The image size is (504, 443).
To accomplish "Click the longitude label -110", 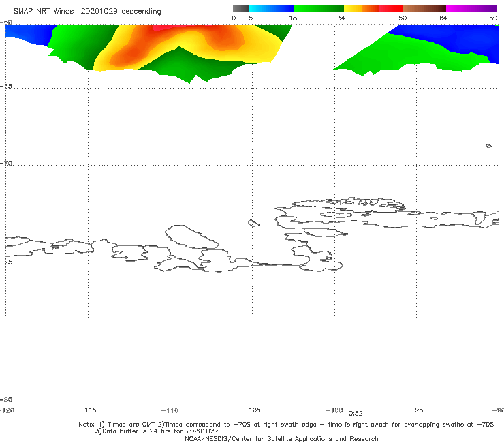I will (x=170, y=410).
